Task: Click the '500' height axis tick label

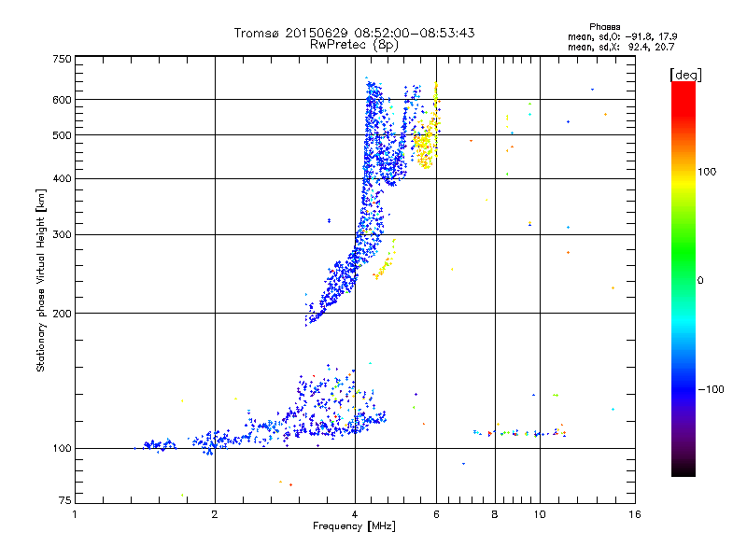Action: [x=62, y=135]
